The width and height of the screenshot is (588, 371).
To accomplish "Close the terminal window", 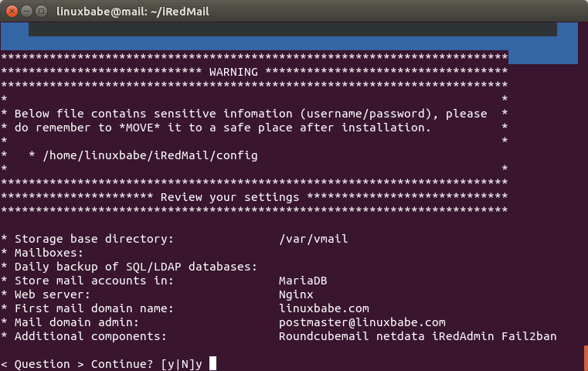I will tap(13, 12).
